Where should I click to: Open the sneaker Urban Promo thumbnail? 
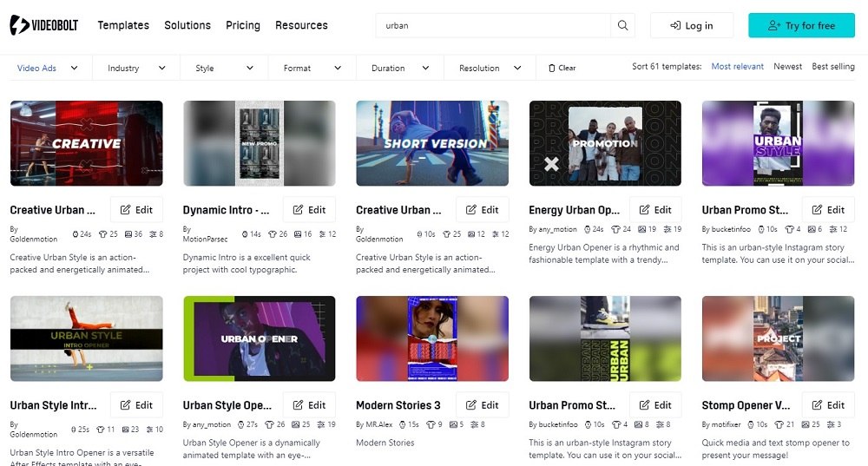[x=605, y=338]
